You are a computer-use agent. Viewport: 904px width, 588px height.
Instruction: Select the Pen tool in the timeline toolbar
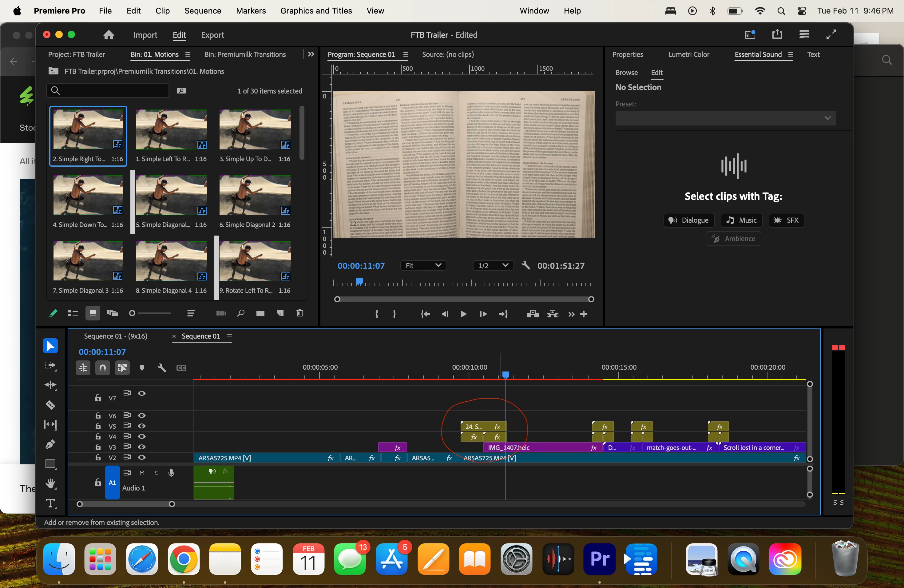pos(50,444)
